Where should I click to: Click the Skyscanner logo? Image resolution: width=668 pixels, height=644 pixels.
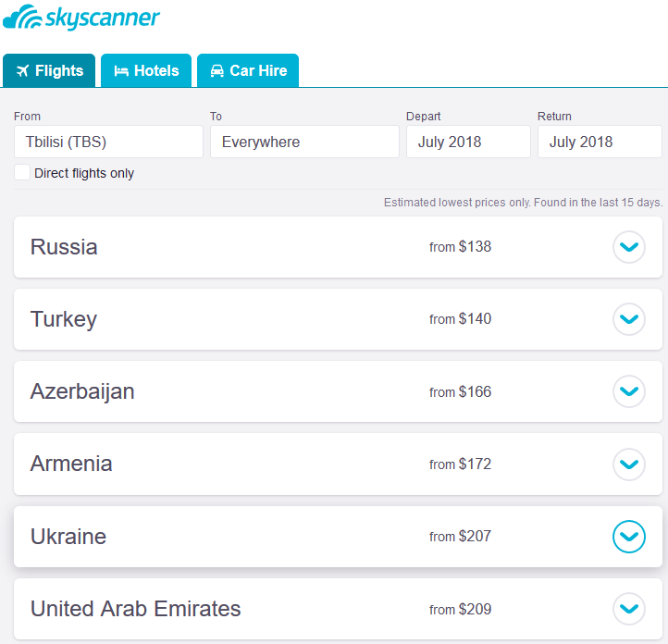(x=81, y=18)
